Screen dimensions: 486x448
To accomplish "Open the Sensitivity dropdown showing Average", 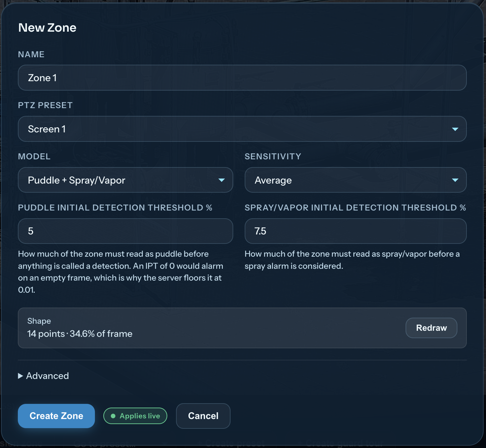I will coord(355,180).
